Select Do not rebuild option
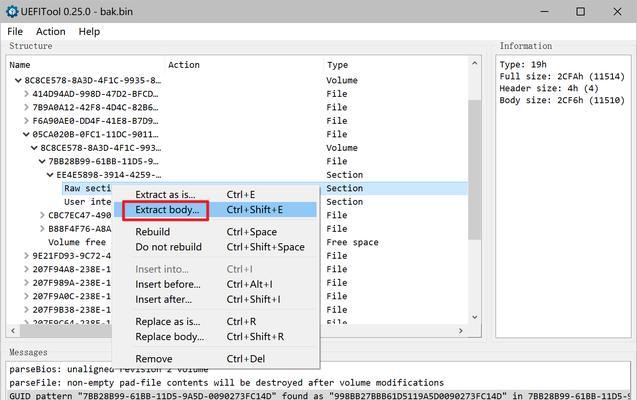Screen dimensions: 637x400 [x=215, y=247]
